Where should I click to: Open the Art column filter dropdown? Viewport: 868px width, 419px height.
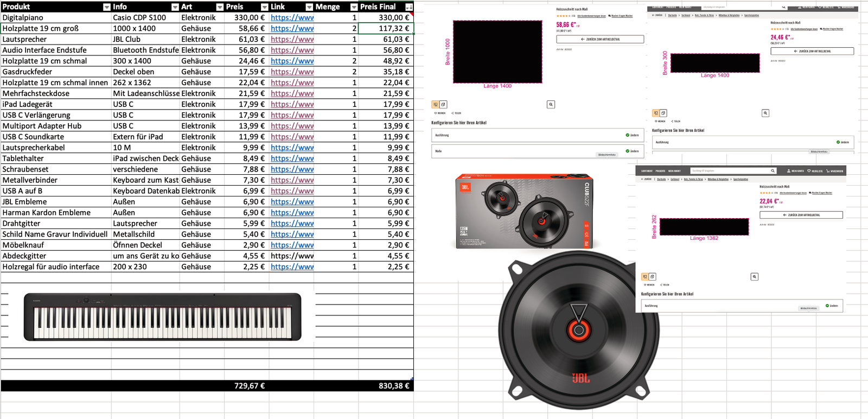[220, 7]
